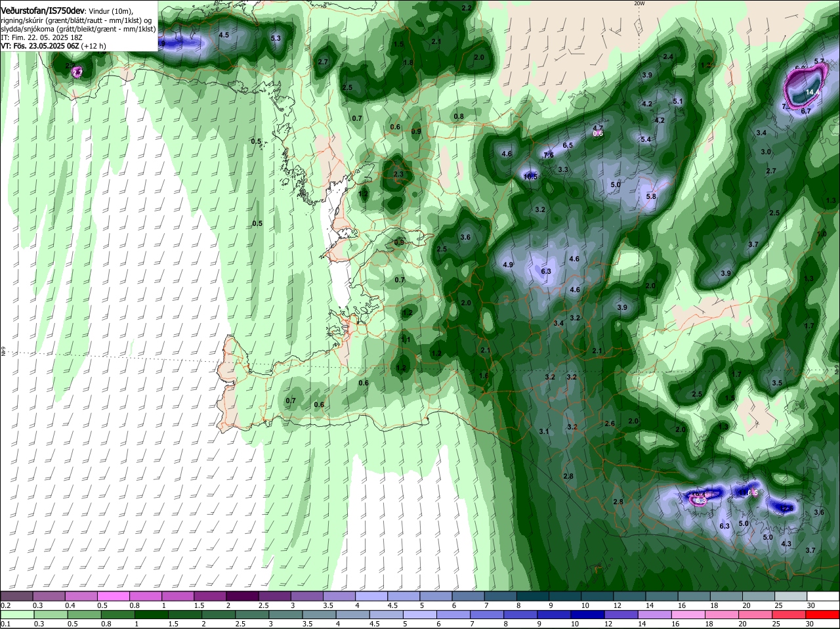Screen dimensions: 840x629
Task: Select the red rain legend swatch for 30
Action: 824,615
